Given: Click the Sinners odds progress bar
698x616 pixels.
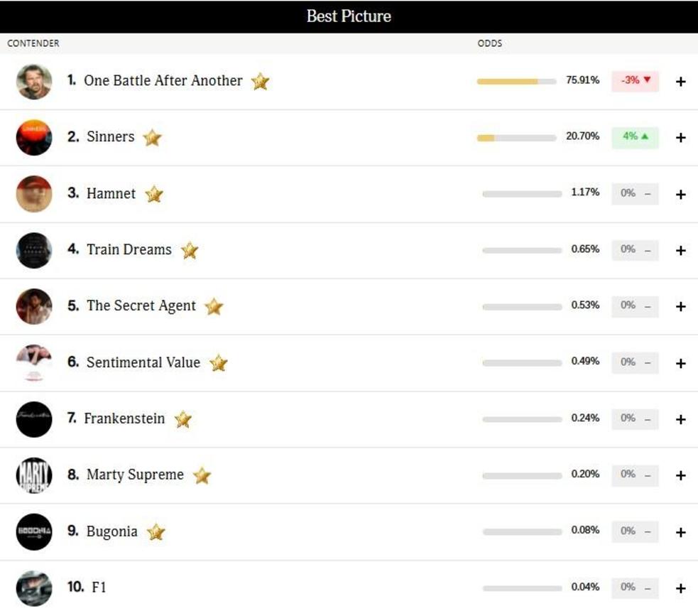Looking at the screenshot, I should [516, 137].
